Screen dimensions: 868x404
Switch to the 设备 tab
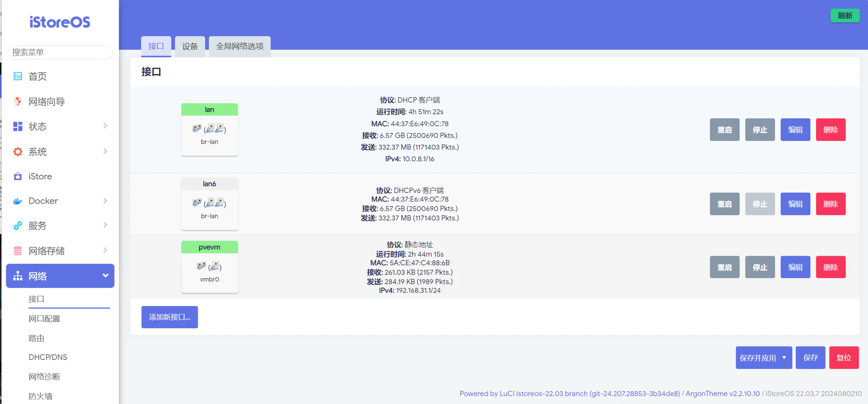(x=190, y=46)
